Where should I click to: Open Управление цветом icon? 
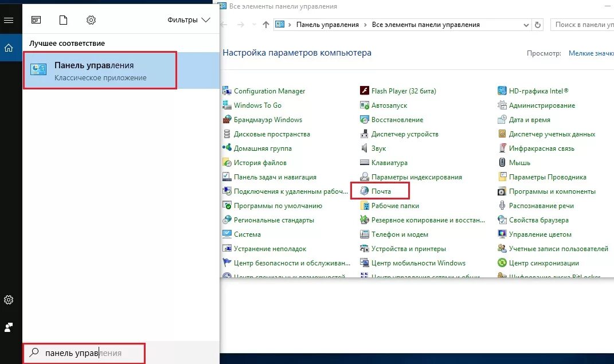(x=502, y=234)
